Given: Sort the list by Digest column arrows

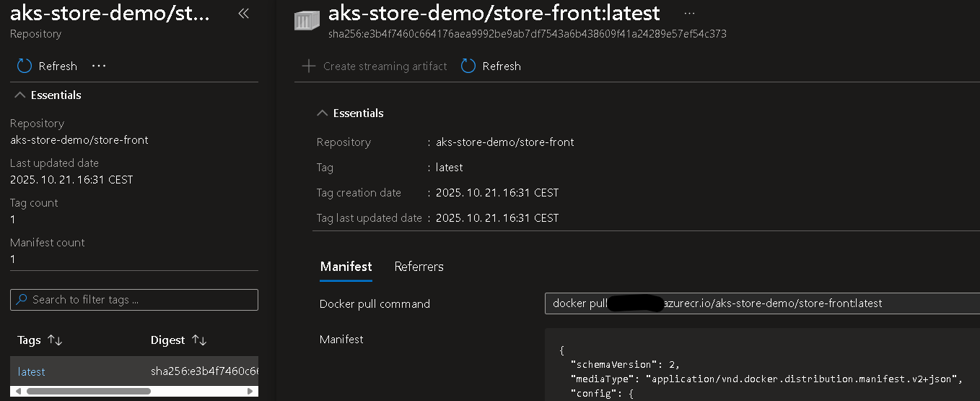Looking at the screenshot, I should pyautogui.click(x=199, y=340).
